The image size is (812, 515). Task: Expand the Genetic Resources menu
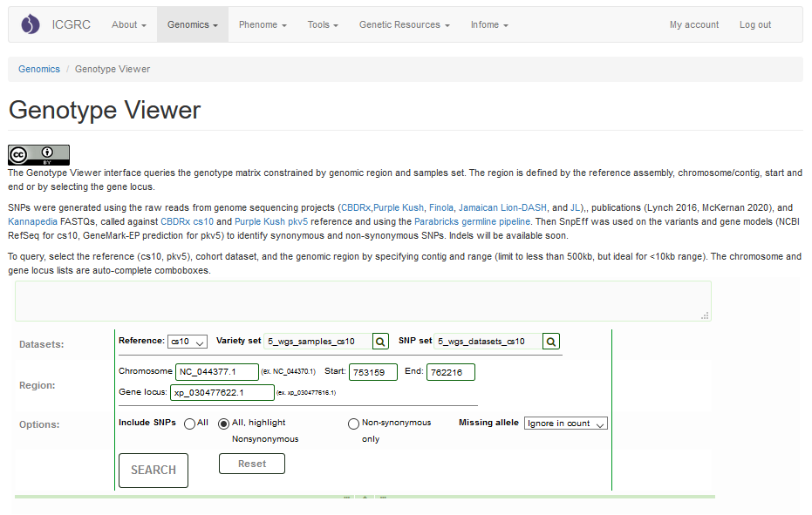click(x=404, y=25)
